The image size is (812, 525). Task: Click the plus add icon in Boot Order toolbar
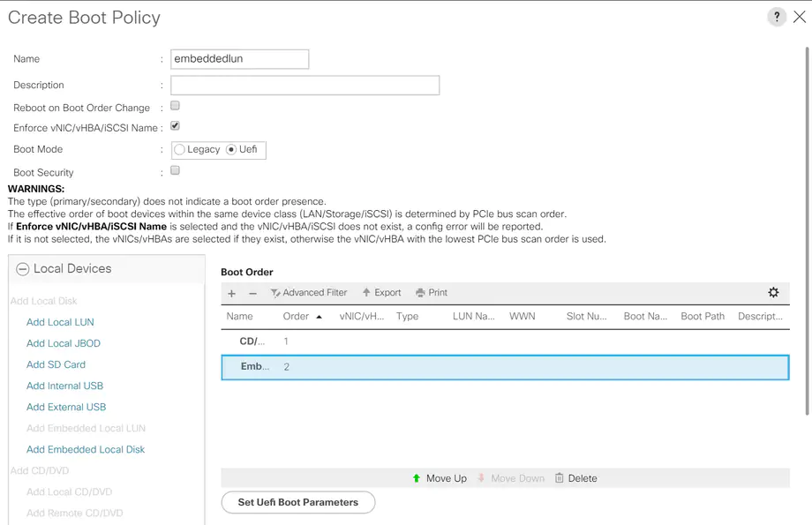point(231,294)
